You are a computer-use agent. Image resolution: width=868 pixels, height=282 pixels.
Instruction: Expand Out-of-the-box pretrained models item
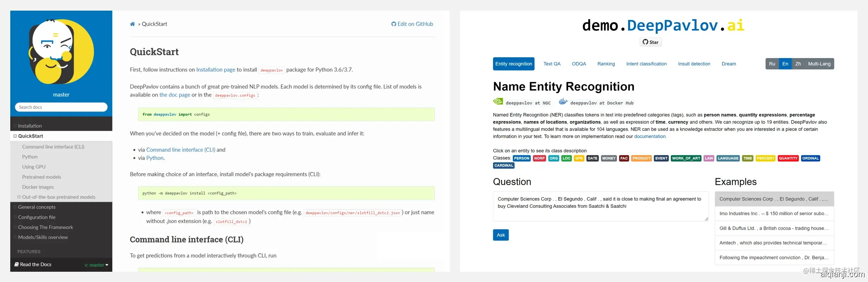(19, 197)
